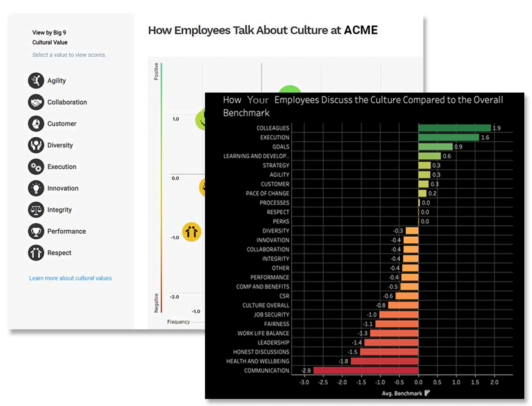The height and width of the screenshot is (406, 532).
Task: Click the Integrity scales icon
Action: 36,210
